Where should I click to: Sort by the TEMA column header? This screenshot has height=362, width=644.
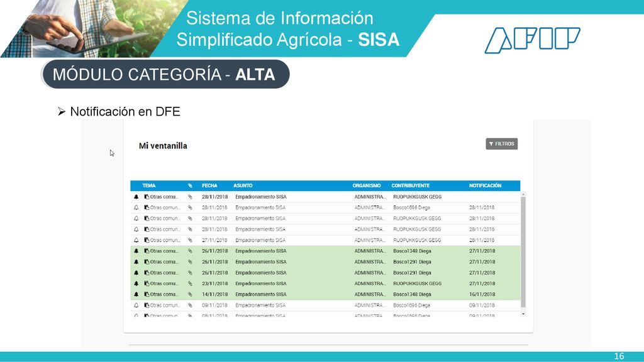pos(148,185)
